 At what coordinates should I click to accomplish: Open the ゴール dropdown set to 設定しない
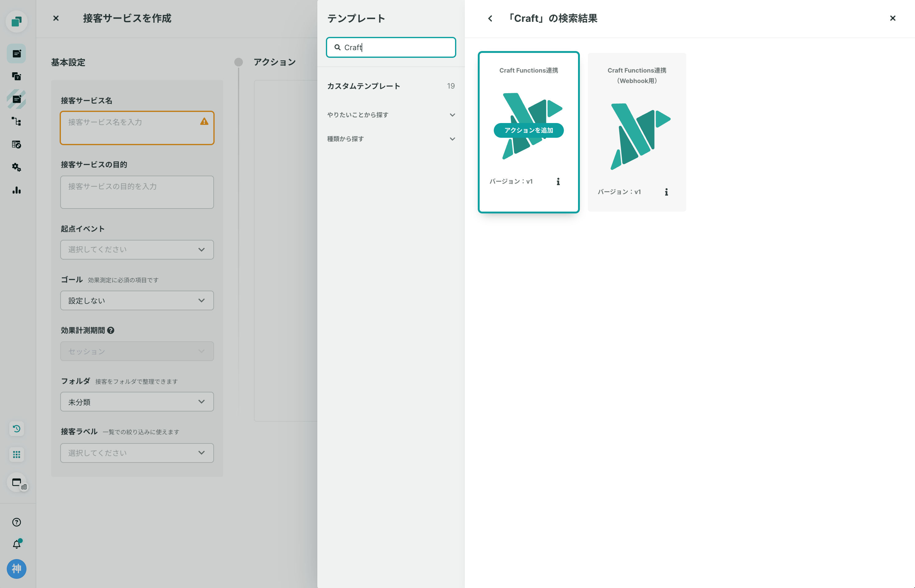[x=137, y=300]
